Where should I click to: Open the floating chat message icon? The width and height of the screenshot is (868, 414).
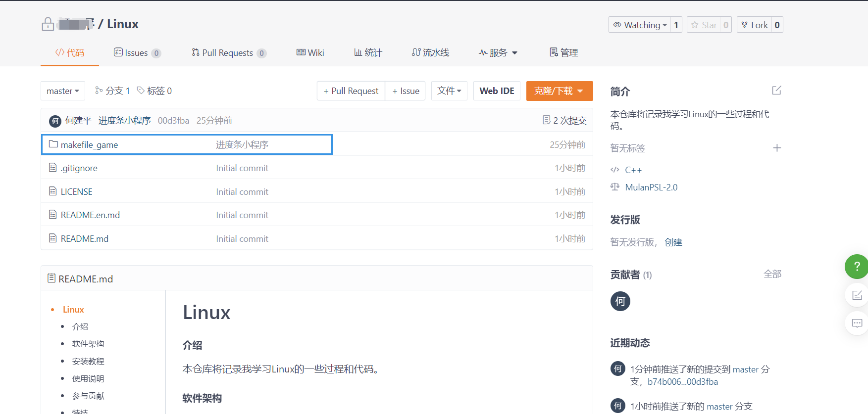pyautogui.click(x=857, y=323)
